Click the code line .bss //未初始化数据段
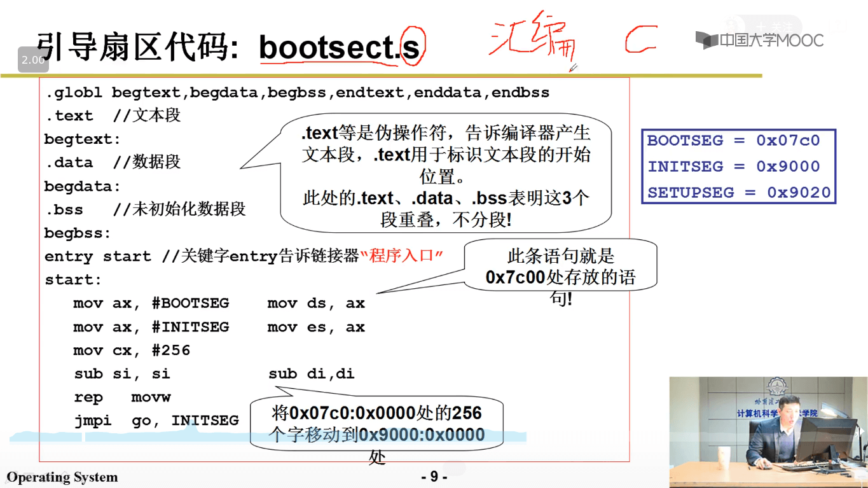This screenshot has width=868, height=488. (145, 209)
